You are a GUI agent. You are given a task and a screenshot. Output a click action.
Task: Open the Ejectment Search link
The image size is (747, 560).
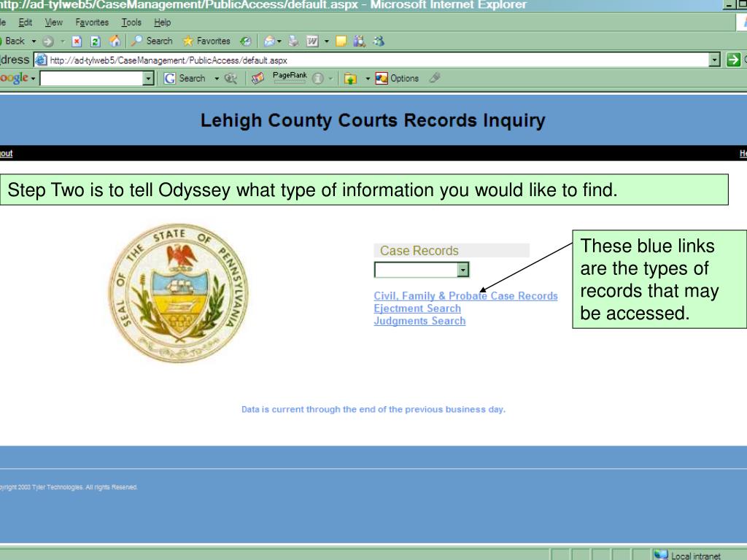coord(417,308)
